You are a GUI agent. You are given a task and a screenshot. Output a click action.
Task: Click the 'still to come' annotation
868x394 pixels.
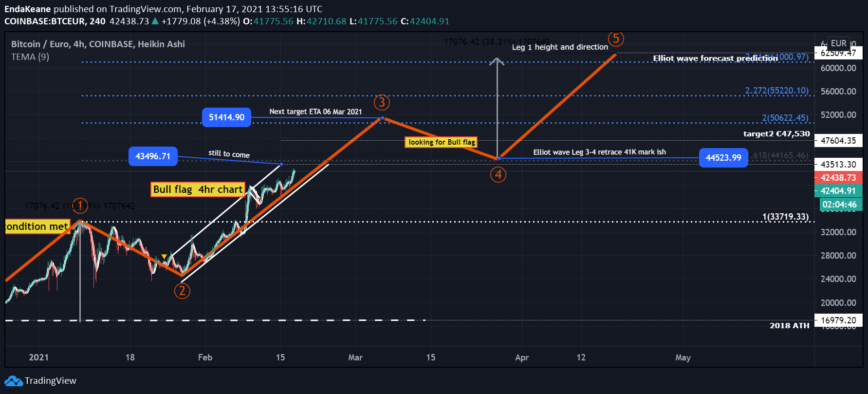pos(229,154)
